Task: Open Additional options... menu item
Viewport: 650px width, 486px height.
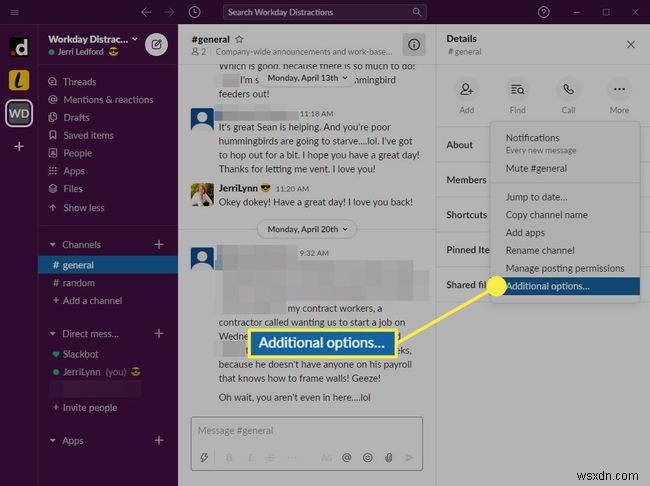Action: 565,286
